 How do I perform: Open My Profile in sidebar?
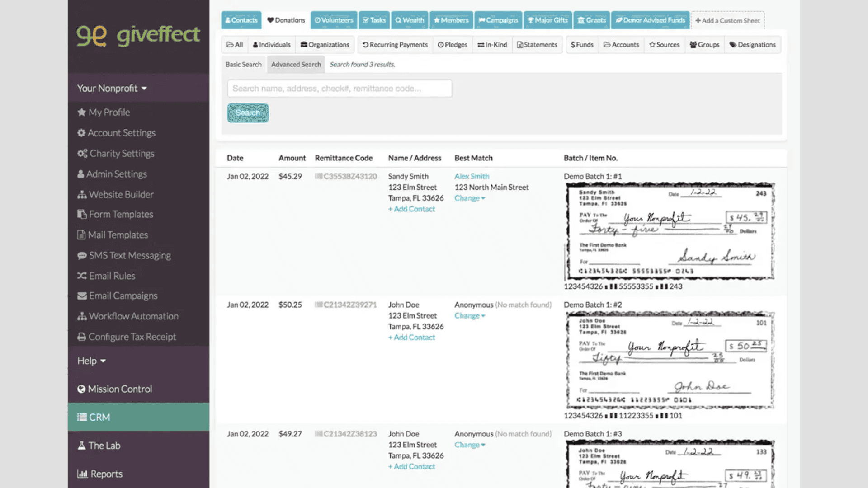(x=104, y=112)
